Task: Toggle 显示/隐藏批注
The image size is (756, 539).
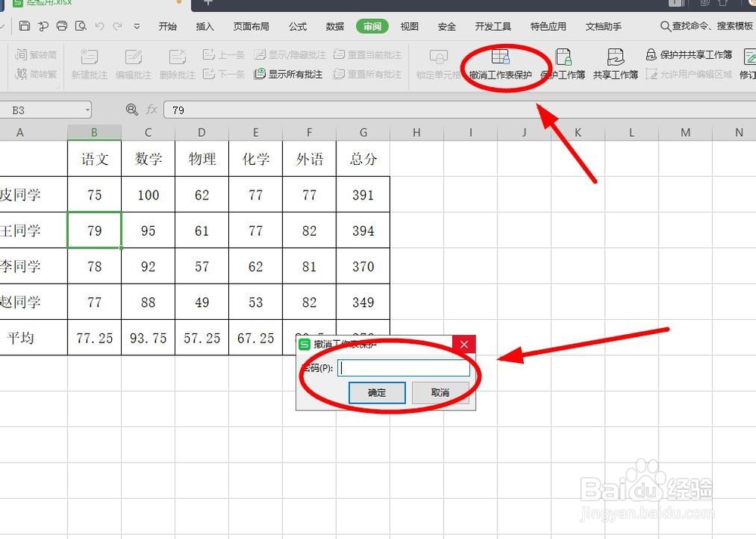Action: coord(290,54)
